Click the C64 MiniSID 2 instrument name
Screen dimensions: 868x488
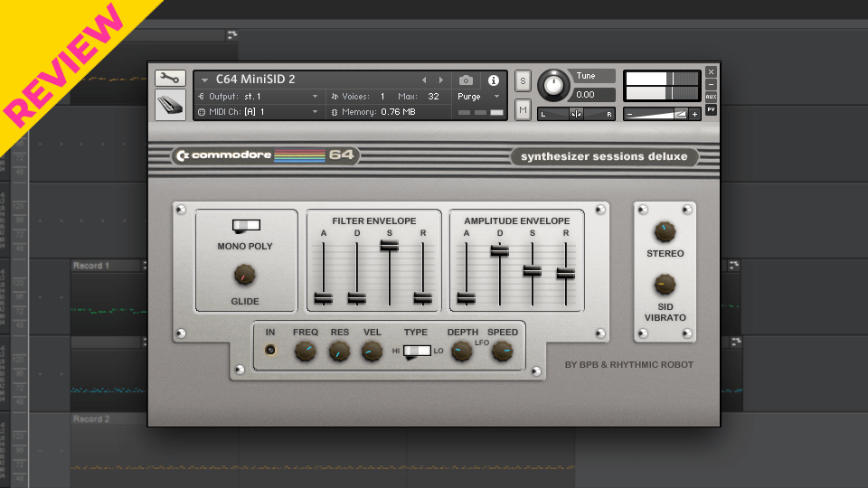pyautogui.click(x=255, y=80)
